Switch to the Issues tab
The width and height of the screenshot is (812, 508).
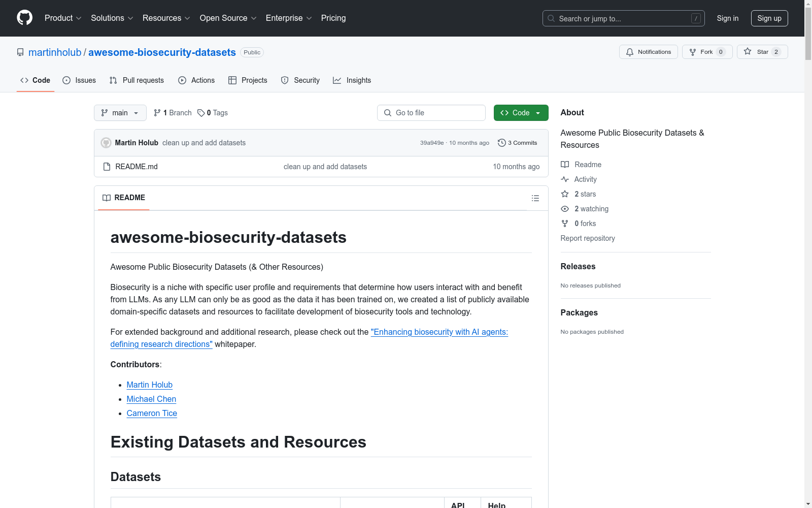[x=79, y=80]
